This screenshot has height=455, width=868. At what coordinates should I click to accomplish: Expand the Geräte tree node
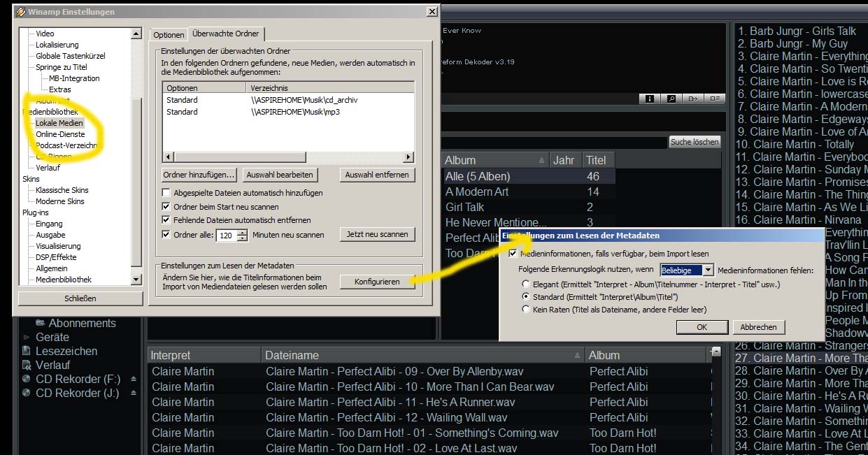27,337
